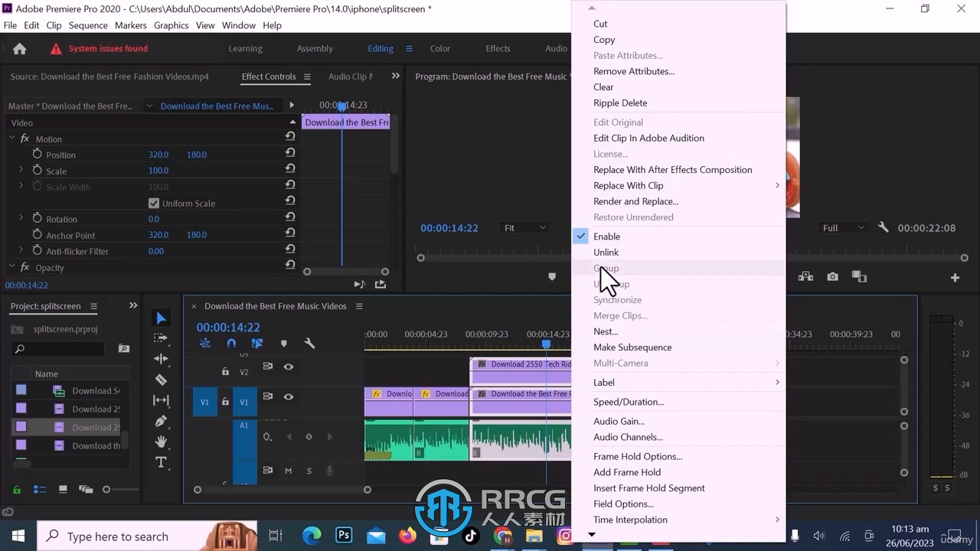980x551 pixels.
Task: Collapse the Opacity effect group
Action: coord(11,267)
